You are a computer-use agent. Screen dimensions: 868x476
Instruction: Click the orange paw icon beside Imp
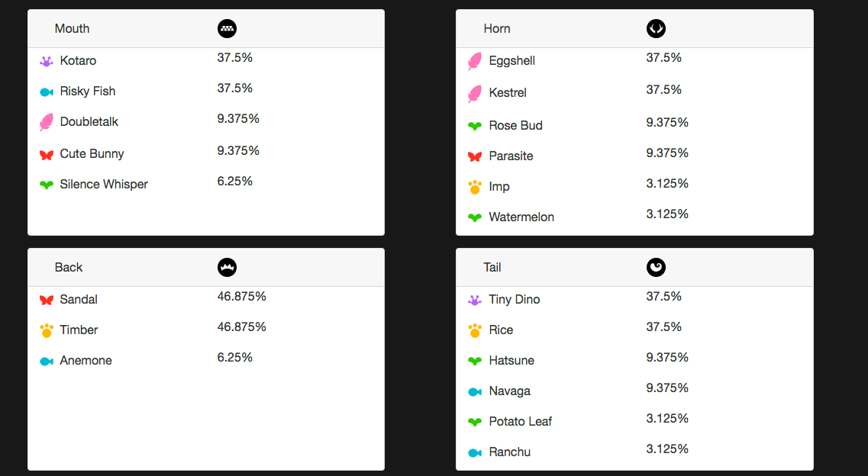point(475,187)
